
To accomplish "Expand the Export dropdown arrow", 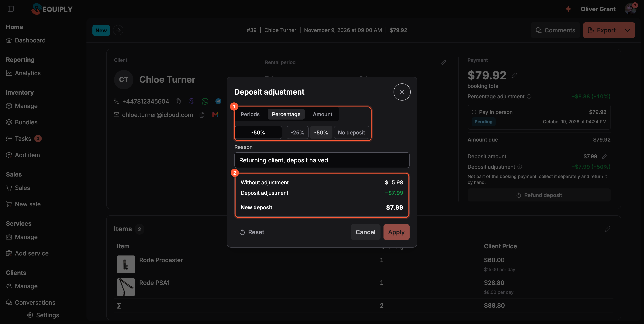I will coord(627,30).
